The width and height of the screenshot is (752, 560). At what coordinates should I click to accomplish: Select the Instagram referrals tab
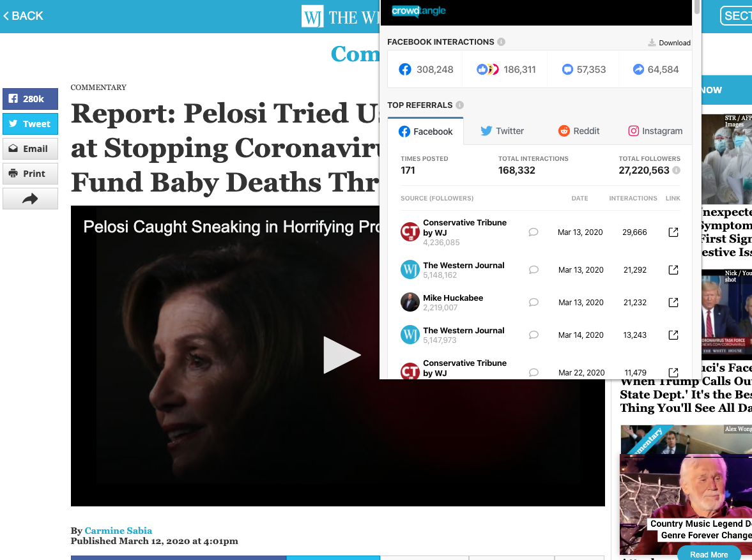(x=655, y=131)
